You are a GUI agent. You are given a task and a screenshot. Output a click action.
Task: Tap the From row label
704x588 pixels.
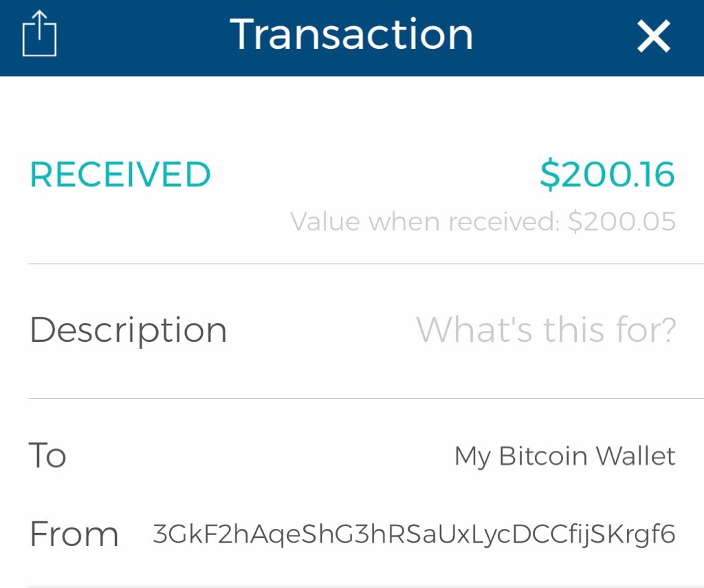(x=74, y=534)
